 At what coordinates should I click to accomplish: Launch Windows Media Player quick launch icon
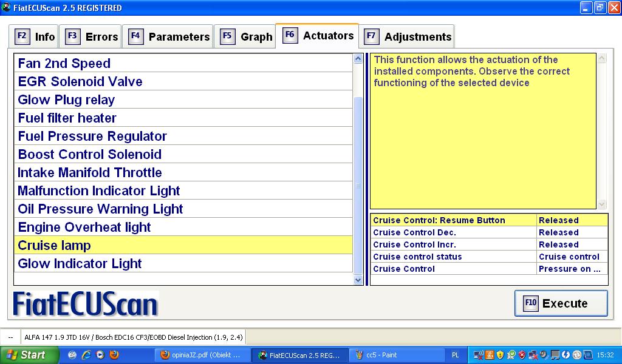click(x=100, y=355)
